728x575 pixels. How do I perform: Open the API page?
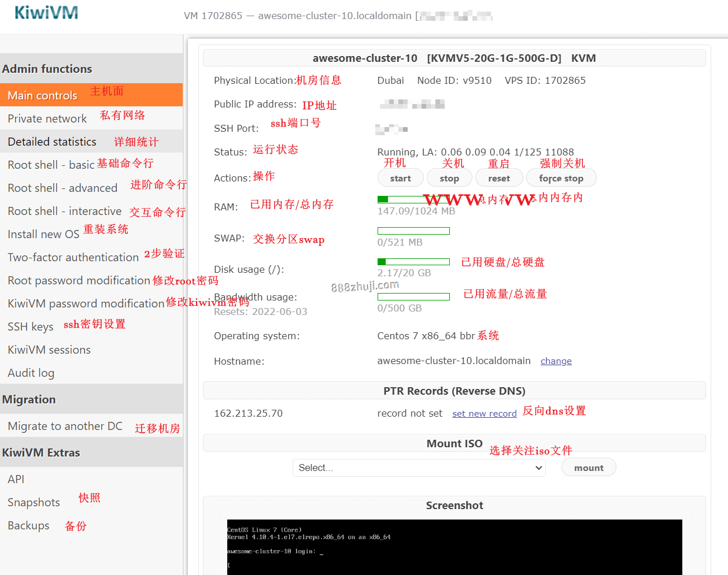tap(91, 478)
